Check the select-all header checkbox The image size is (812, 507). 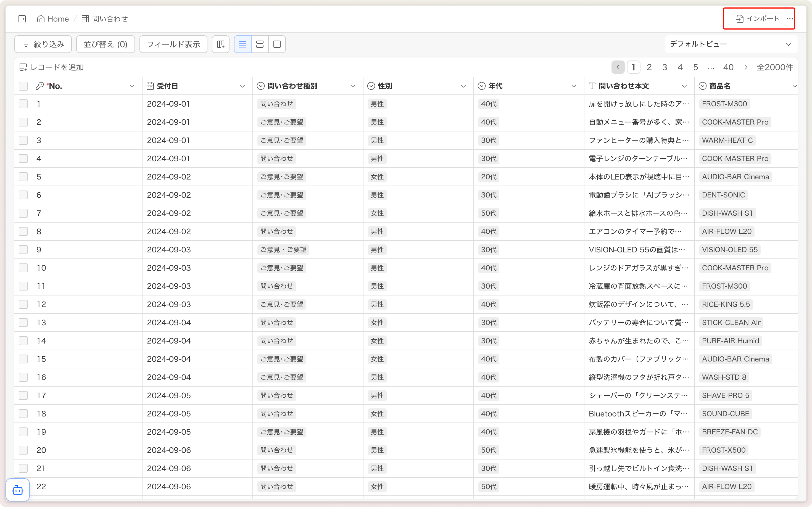[x=23, y=86]
